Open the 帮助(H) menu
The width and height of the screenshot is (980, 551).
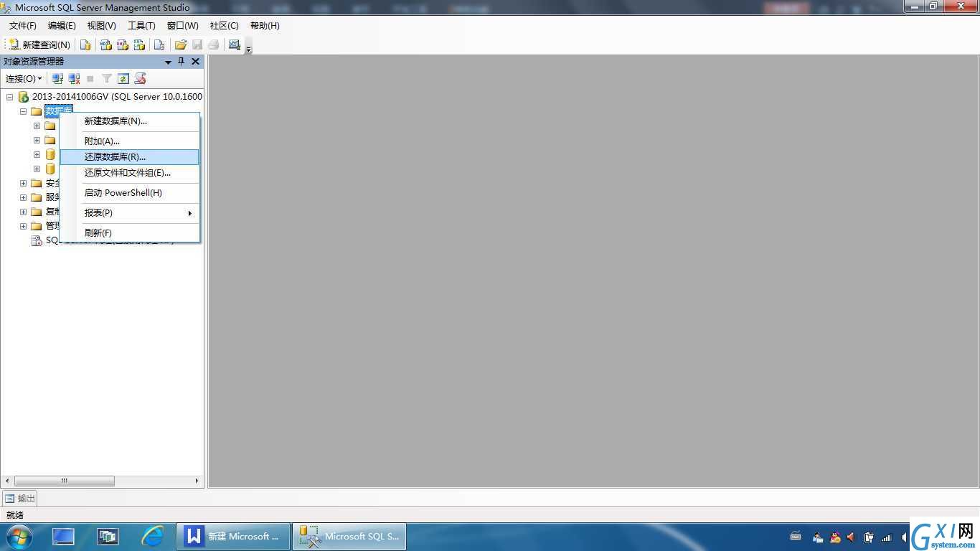pyautogui.click(x=265, y=25)
